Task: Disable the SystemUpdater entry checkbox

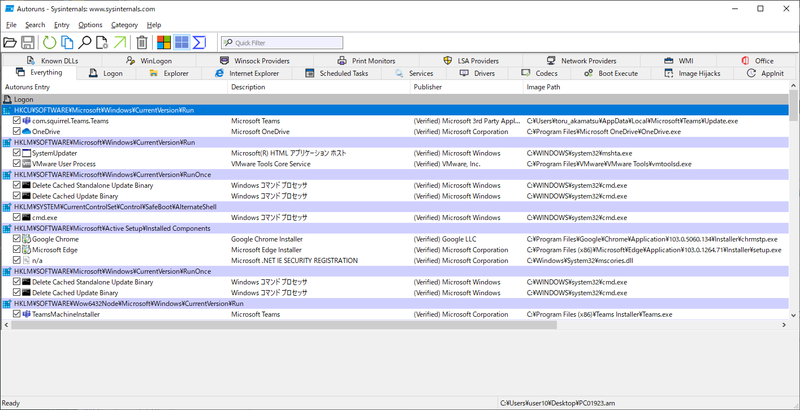Action: (17, 153)
